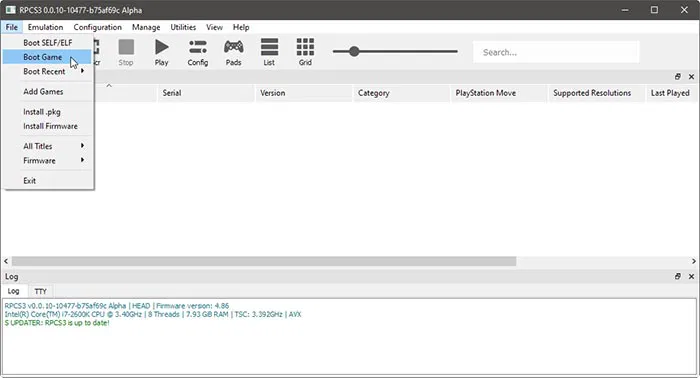Switch to the TTY tab

click(x=41, y=291)
